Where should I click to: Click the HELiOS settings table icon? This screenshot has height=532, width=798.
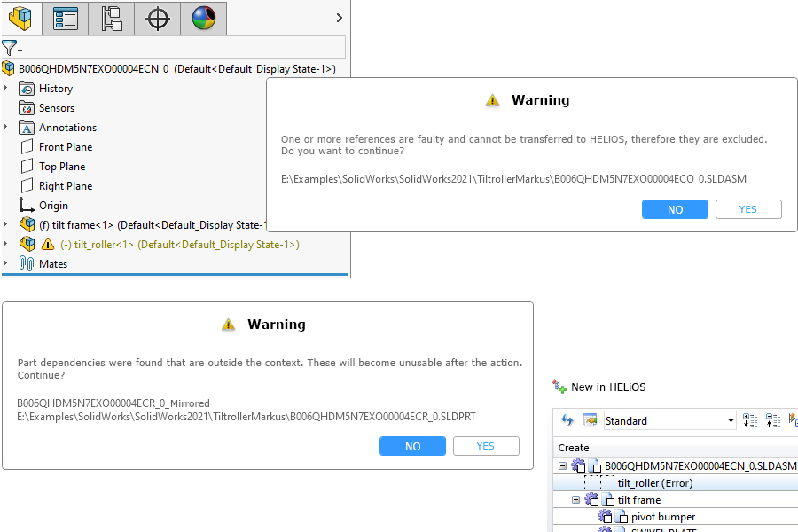pyautogui.click(x=590, y=420)
